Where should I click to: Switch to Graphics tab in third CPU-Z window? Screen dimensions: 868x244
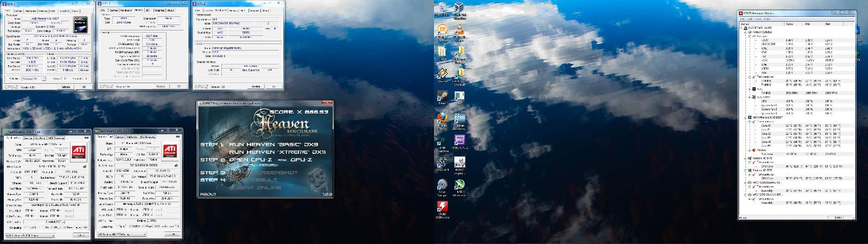[x=254, y=10]
